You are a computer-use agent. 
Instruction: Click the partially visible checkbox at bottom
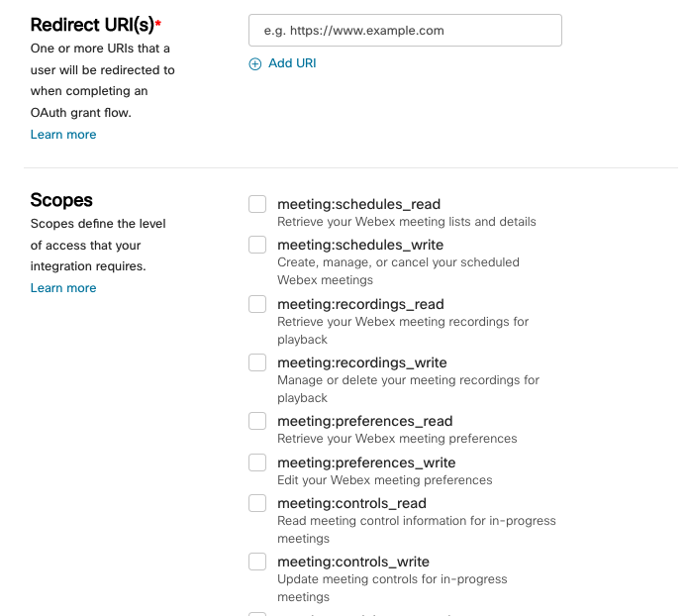point(257,614)
